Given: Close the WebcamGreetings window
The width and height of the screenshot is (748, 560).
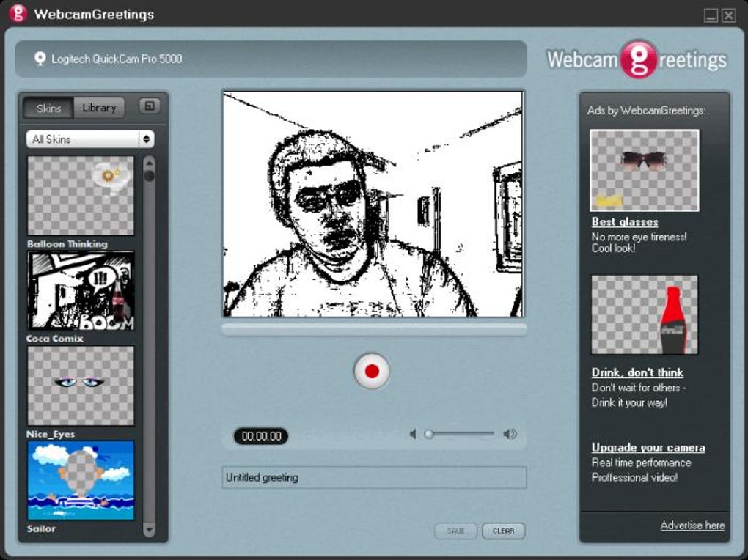Looking at the screenshot, I should pyautogui.click(x=729, y=15).
